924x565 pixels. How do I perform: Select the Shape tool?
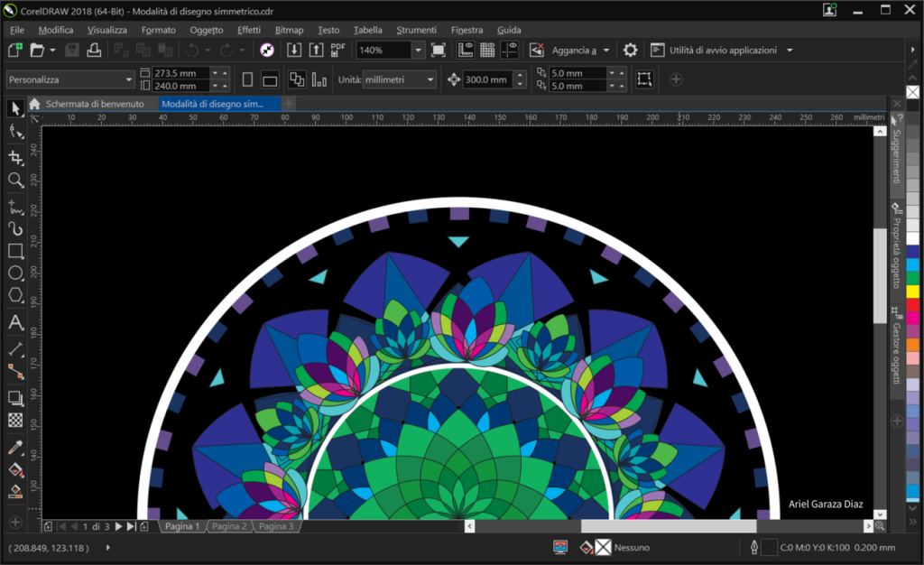click(x=14, y=133)
